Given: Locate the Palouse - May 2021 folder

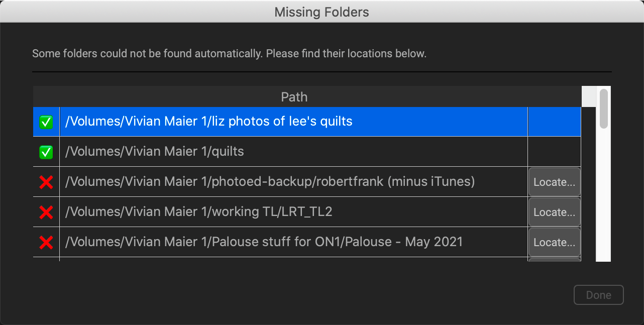Looking at the screenshot, I should [554, 242].
